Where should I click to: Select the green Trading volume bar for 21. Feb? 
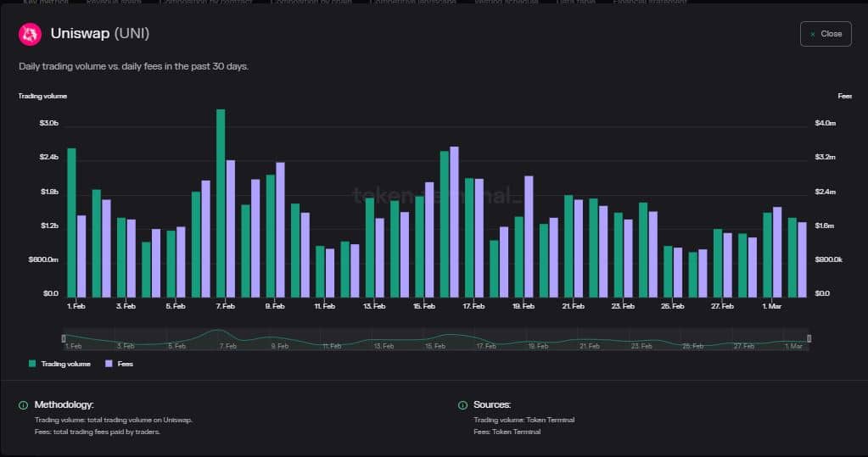(568, 246)
